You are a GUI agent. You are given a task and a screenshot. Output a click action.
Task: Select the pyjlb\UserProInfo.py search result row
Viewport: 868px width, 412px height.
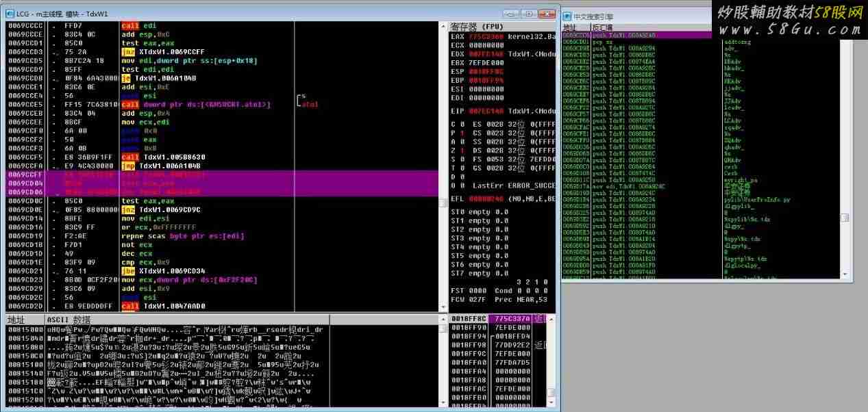pos(701,199)
